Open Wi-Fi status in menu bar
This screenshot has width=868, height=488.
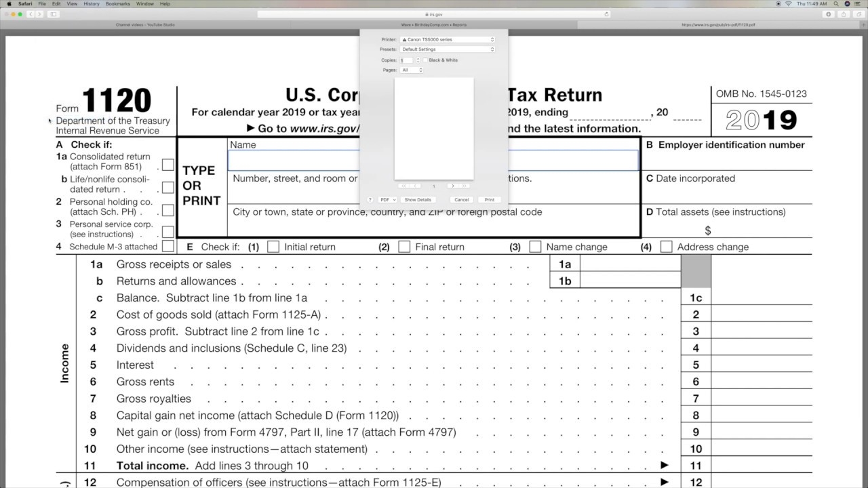[x=788, y=4]
